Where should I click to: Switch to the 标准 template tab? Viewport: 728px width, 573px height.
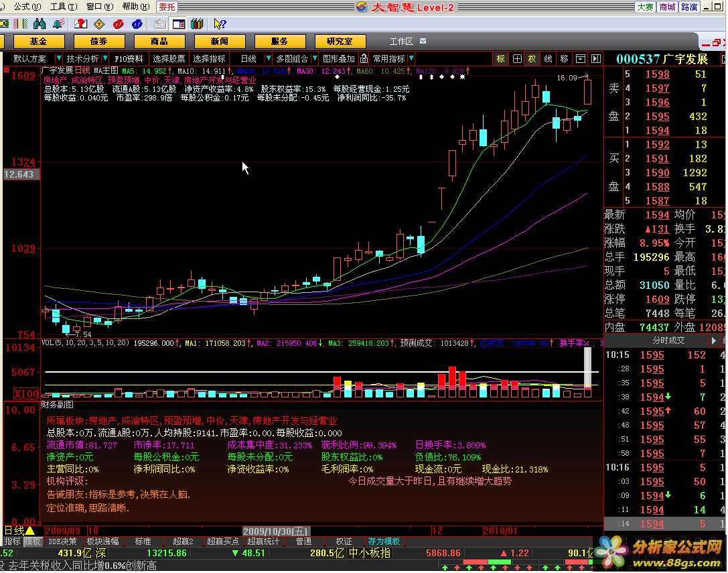point(143,542)
